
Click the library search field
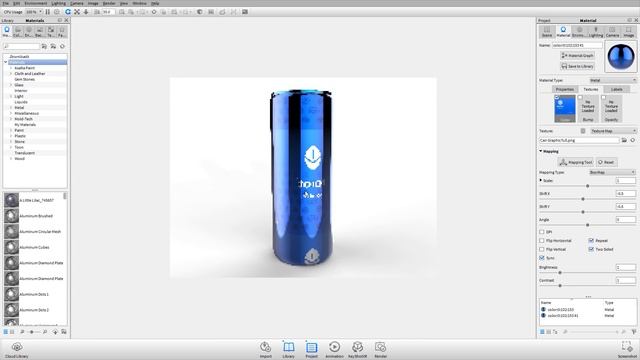point(22,47)
